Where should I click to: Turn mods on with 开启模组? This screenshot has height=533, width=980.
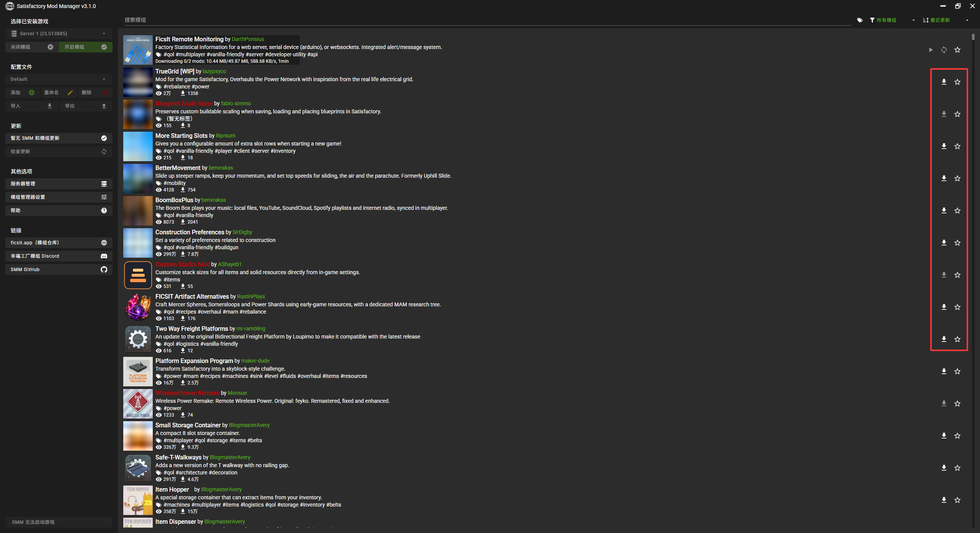click(86, 47)
